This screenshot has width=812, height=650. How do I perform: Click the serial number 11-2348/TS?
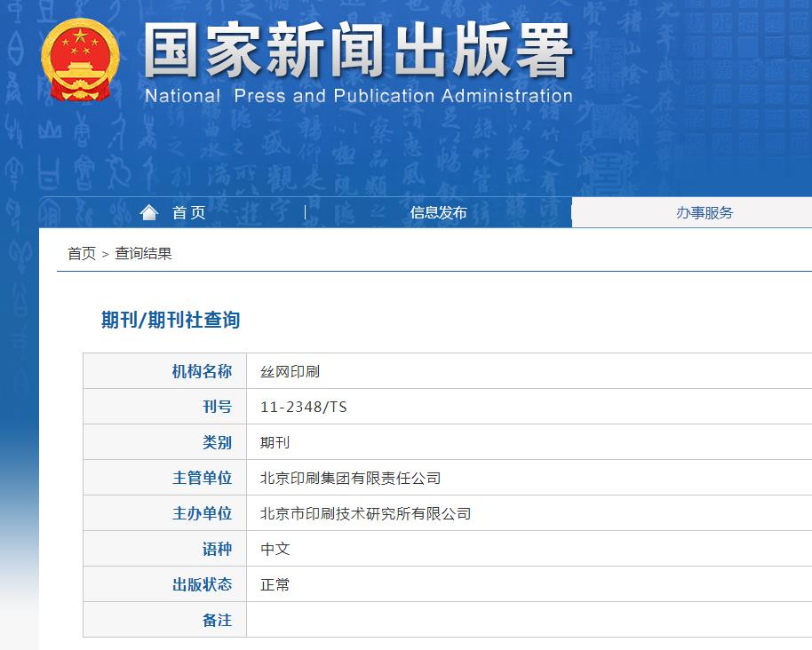click(x=303, y=407)
